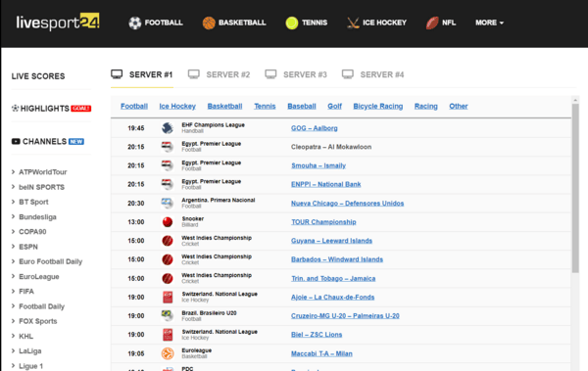Open Cruzeiro-MG U-20 – Palmeiras U-20 link
This screenshot has width=588, height=371.
345,316
